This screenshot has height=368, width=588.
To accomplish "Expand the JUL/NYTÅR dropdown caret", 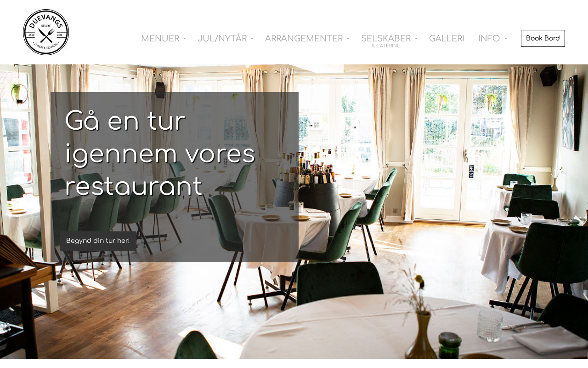I will [252, 39].
